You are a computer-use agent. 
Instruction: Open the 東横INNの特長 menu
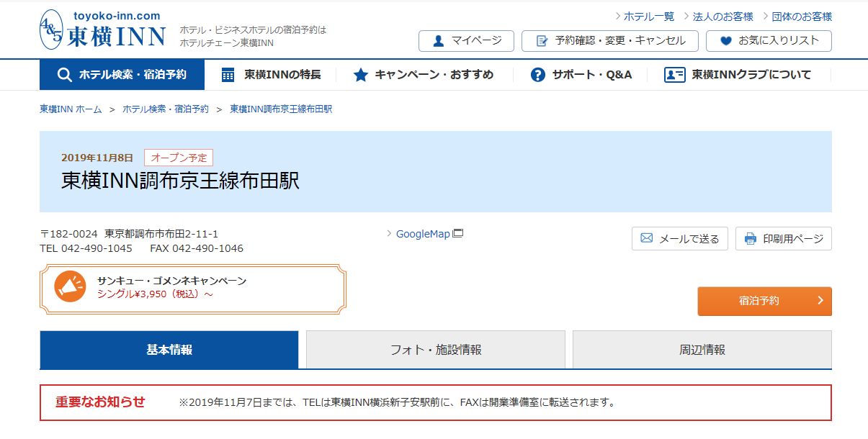point(272,75)
